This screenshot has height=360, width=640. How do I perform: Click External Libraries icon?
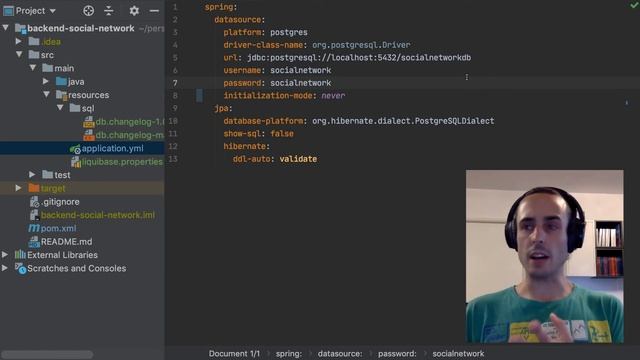tap(20, 255)
